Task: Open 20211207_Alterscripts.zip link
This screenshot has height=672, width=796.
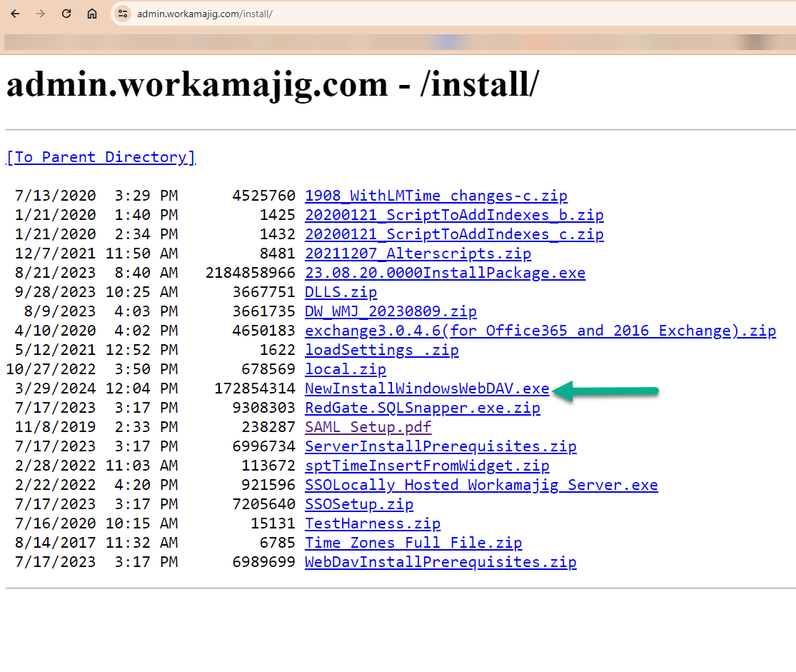Action: [x=418, y=254]
